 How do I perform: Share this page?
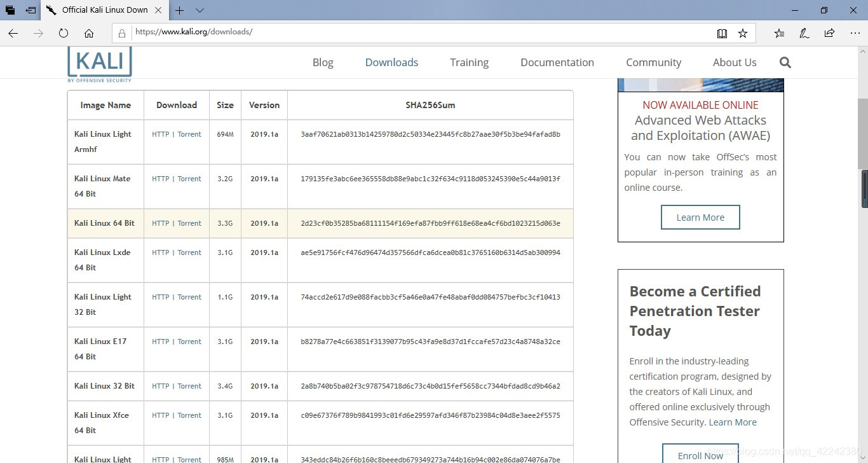(829, 33)
